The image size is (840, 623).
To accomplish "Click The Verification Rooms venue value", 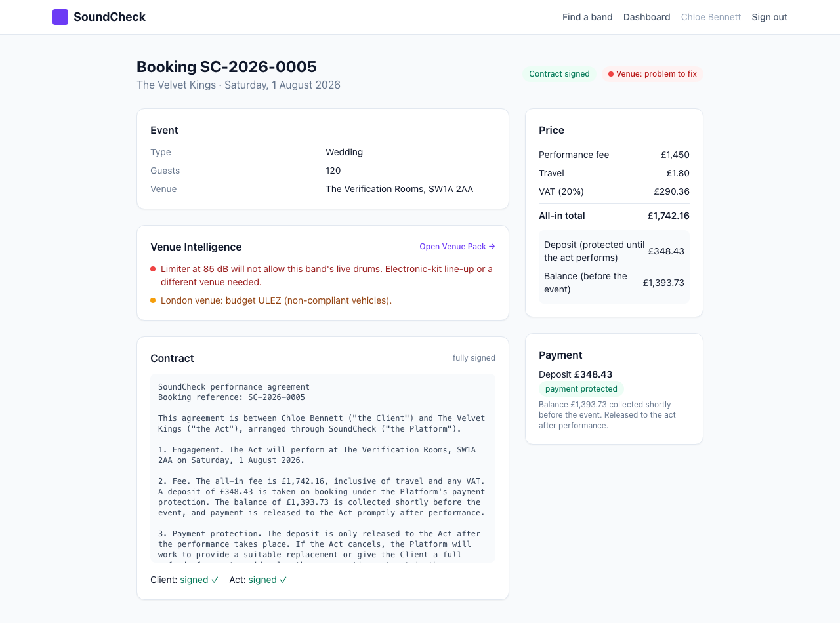I will click(x=399, y=189).
